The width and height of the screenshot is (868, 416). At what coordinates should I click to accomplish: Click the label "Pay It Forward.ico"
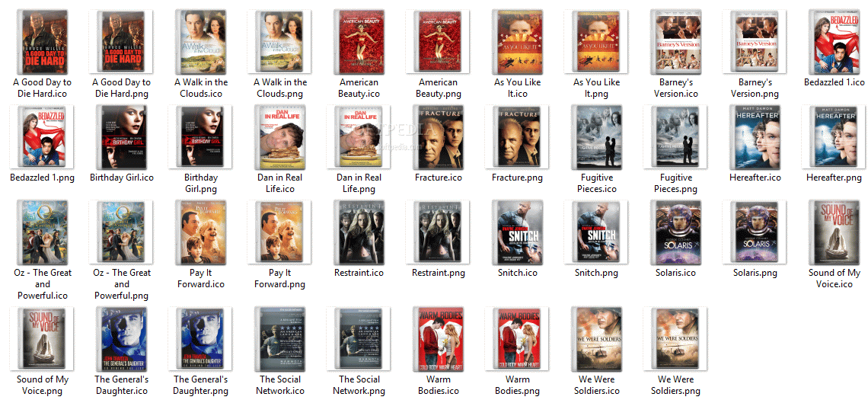[x=201, y=279]
